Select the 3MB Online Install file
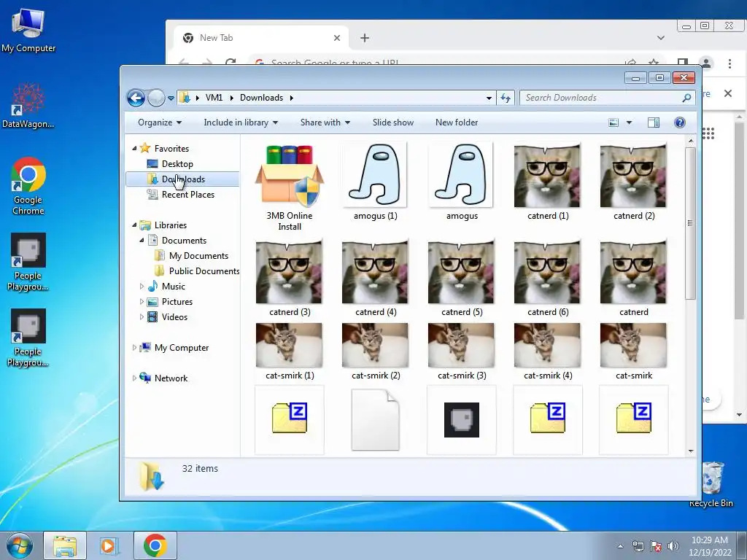The width and height of the screenshot is (747, 560). tap(290, 187)
